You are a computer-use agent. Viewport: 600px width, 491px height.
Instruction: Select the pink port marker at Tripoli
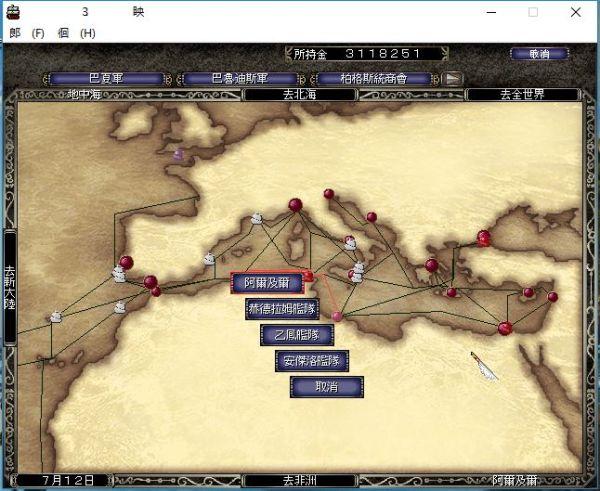337,316
